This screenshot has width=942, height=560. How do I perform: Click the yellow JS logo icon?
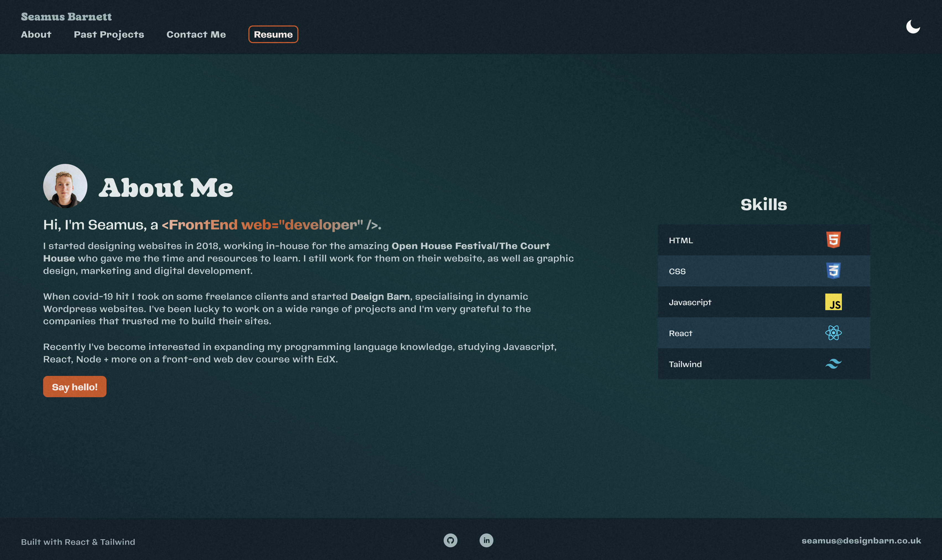833,302
